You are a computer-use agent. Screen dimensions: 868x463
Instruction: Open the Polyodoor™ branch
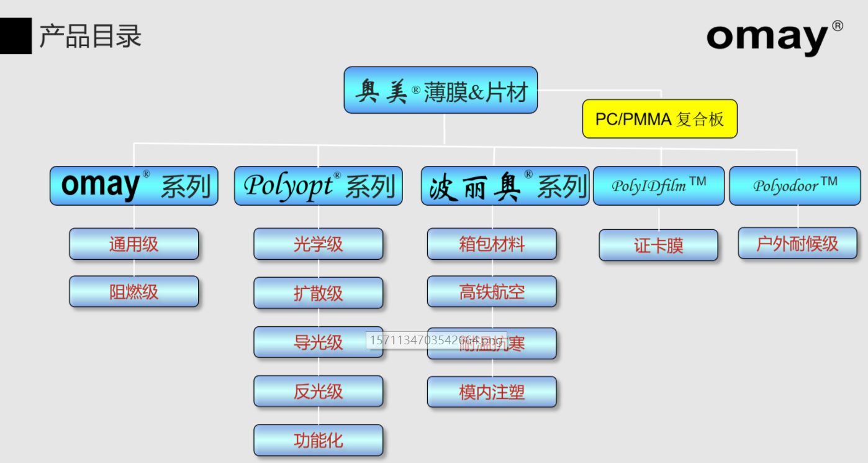pyautogui.click(x=795, y=185)
